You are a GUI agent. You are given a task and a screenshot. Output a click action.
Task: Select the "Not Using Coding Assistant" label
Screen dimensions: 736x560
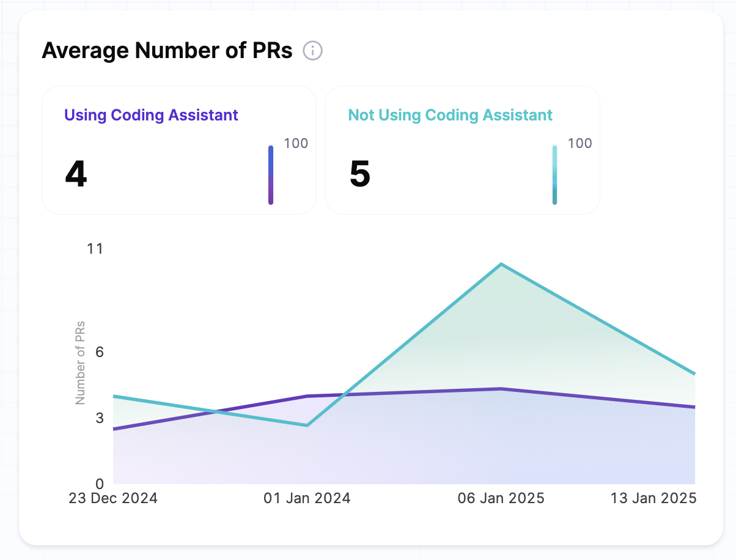pyautogui.click(x=450, y=115)
